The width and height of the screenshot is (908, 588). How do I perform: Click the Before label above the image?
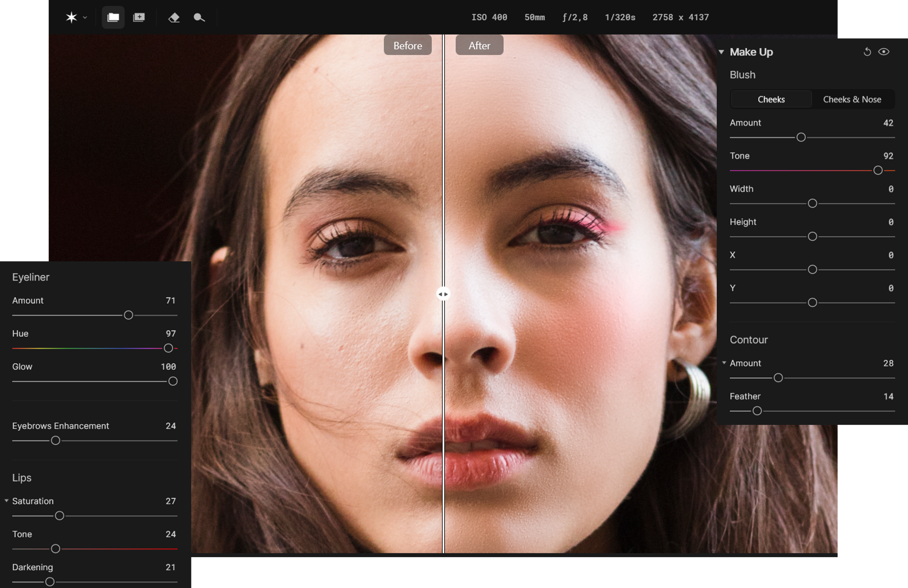coord(407,45)
